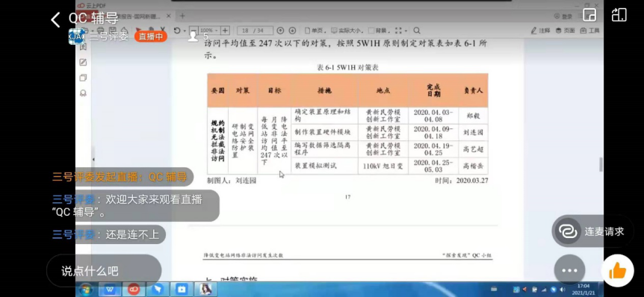The width and height of the screenshot is (644, 297).
Task: Open the 100% zoom level dropdown
Action: (x=209, y=31)
